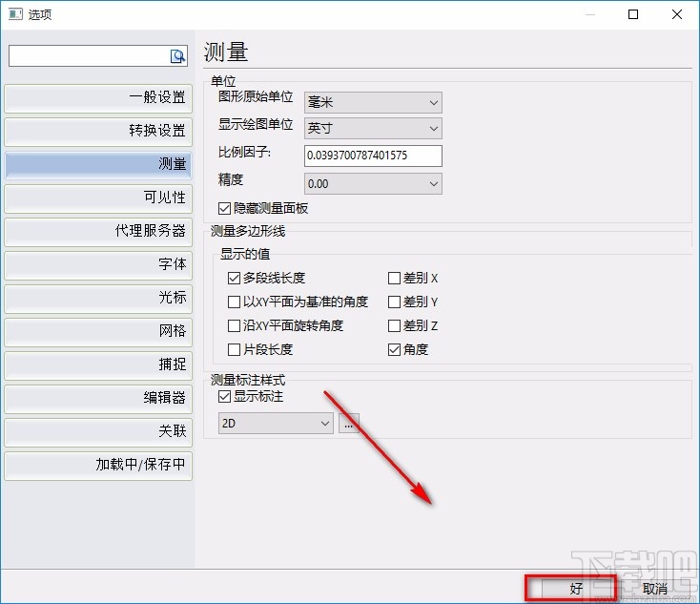Click the options window title icon
This screenshot has width=700, height=604.
(x=15, y=14)
